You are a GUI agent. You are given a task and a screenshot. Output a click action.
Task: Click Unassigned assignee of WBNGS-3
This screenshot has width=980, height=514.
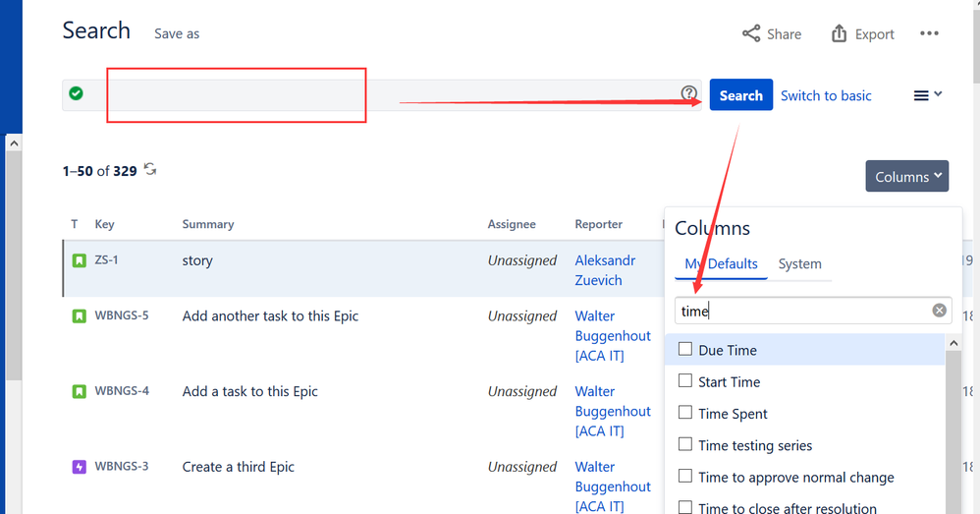521,467
